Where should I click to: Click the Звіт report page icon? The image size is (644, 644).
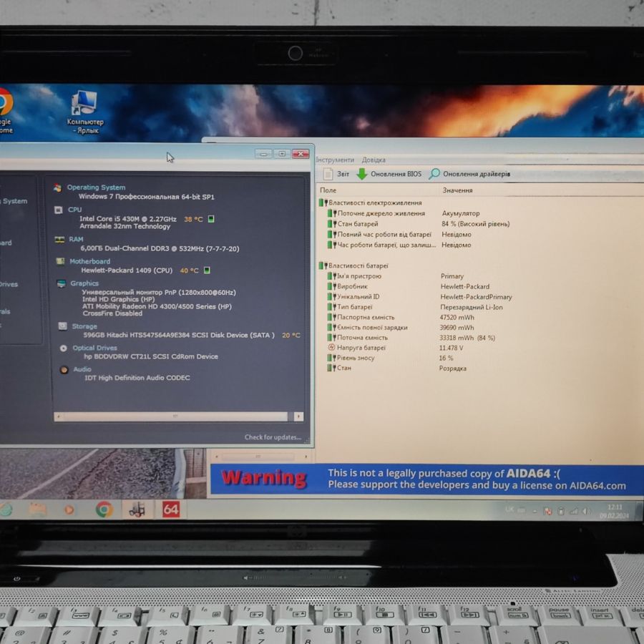coord(328,174)
